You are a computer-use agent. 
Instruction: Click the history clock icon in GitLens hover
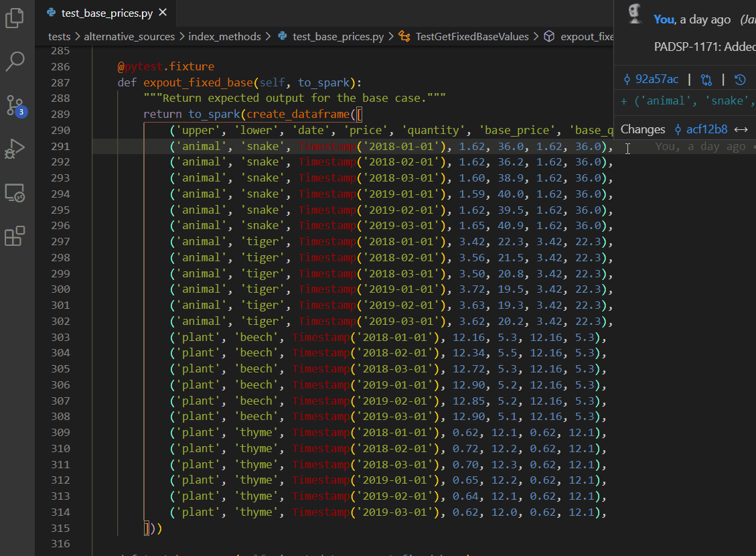tap(740, 80)
